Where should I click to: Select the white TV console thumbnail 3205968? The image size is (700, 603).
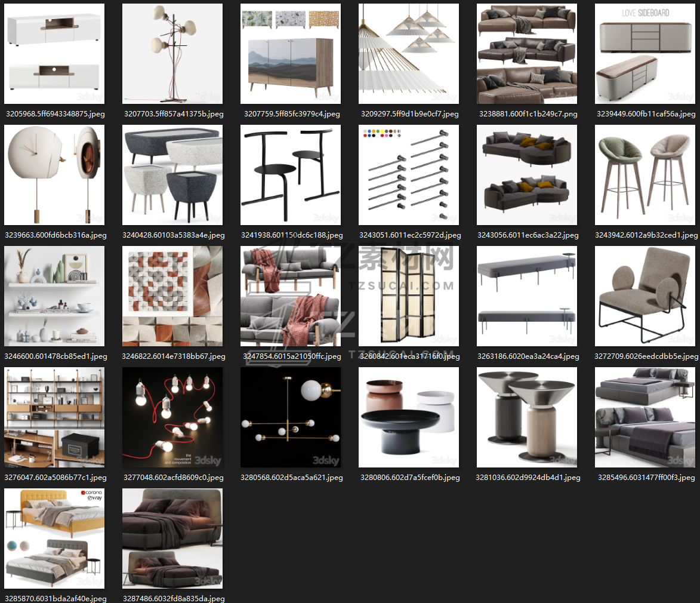click(x=54, y=54)
